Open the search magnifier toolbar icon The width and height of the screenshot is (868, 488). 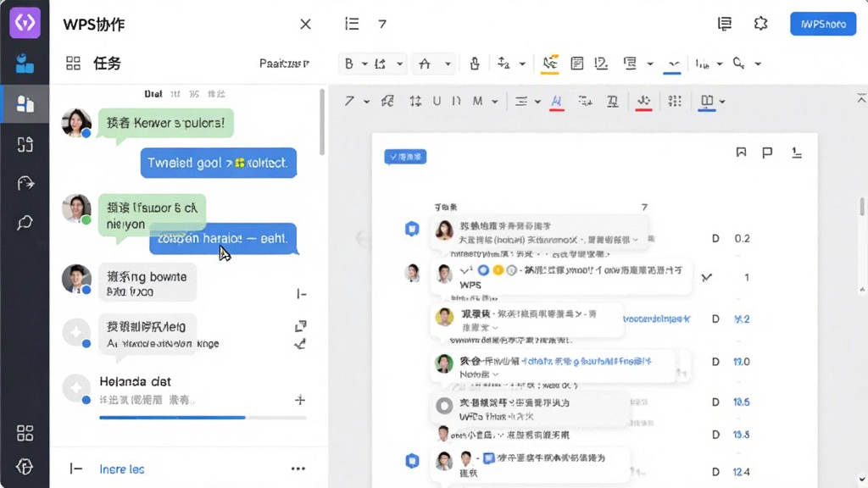pos(738,63)
